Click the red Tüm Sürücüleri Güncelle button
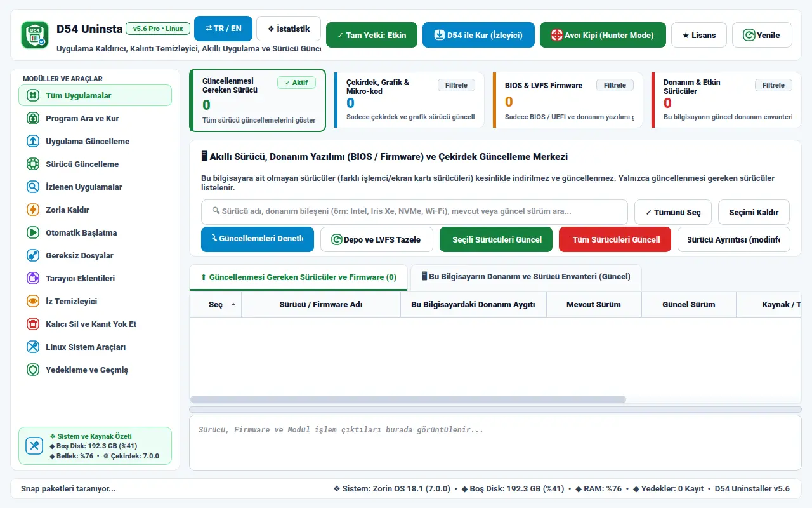The width and height of the screenshot is (812, 508). (x=615, y=239)
